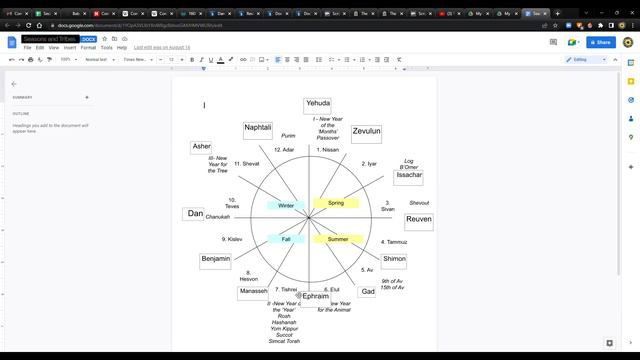Viewport: 640px width, 360px height.
Task: Open the View menu
Action: [53, 48]
